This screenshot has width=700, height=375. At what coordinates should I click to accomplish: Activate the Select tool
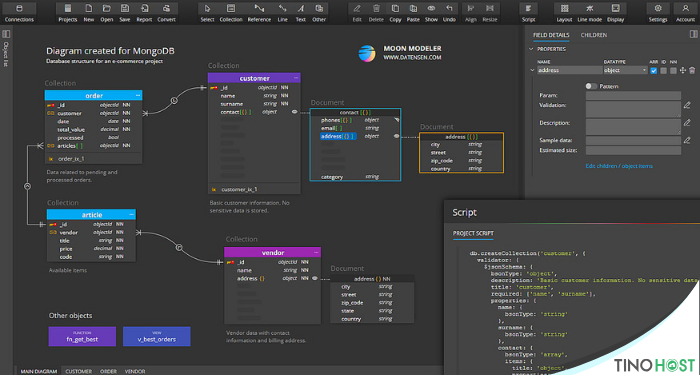point(207,8)
